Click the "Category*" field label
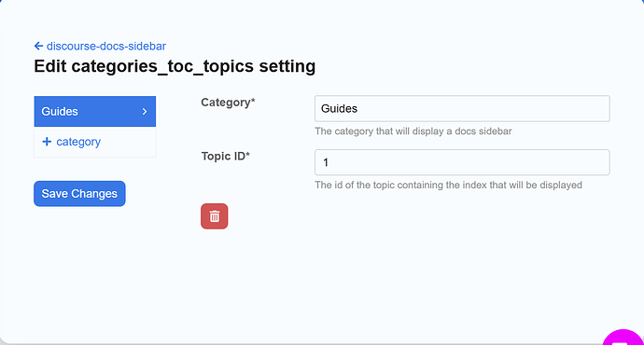This screenshot has width=644, height=345. pos(228,103)
